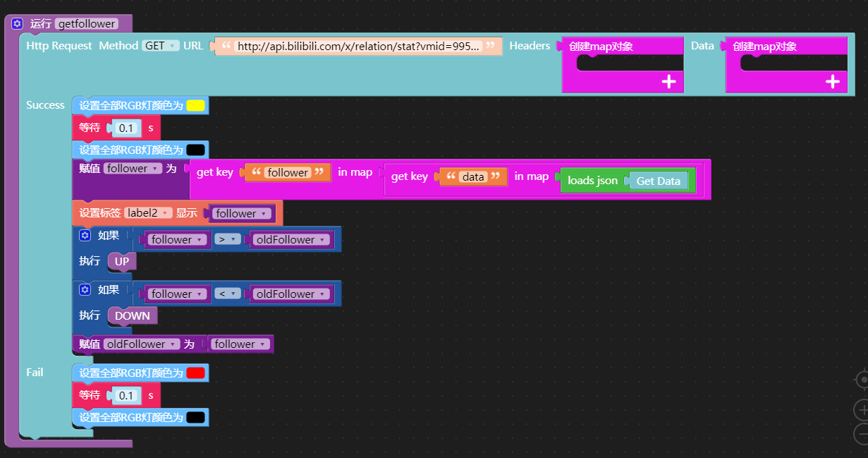Click gear icon on 'follower < oldFollower' if block
This screenshot has height=458, width=868.
[85, 290]
